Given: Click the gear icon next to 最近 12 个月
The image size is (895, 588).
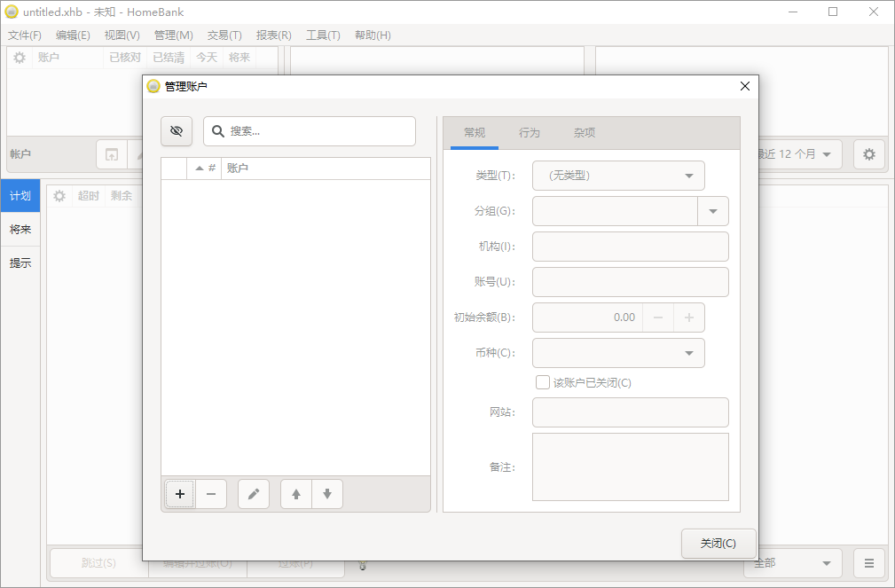Looking at the screenshot, I should [869, 153].
